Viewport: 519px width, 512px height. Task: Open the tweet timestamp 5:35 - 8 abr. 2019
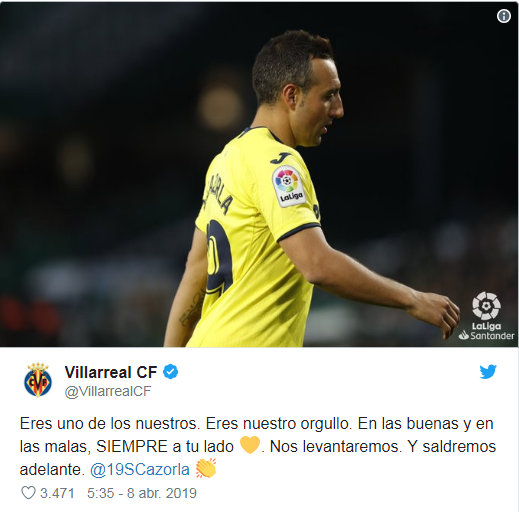pyautogui.click(x=142, y=493)
